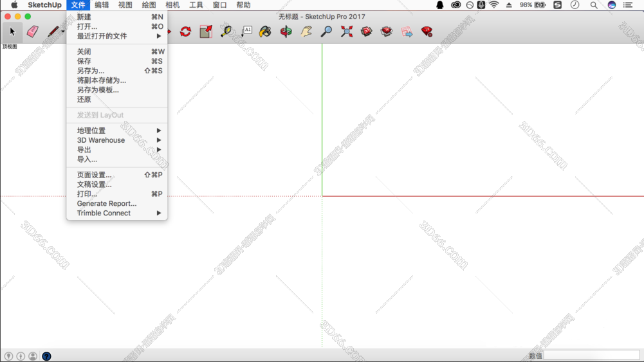Viewport: 644px width, 362px height.
Task: Activate the Orbit tool
Action: pyautogui.click(x=286, y=32)
